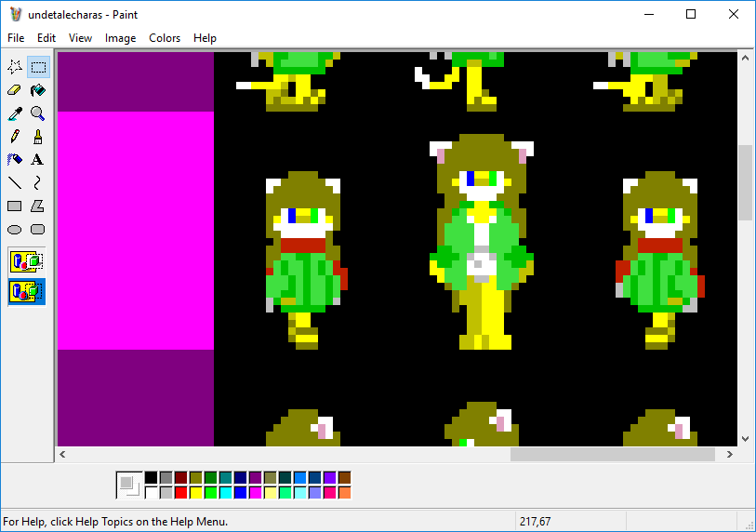Pick the teal swatch in top row
The height and width of the screenshot is (532, 756).
point(226,477)
